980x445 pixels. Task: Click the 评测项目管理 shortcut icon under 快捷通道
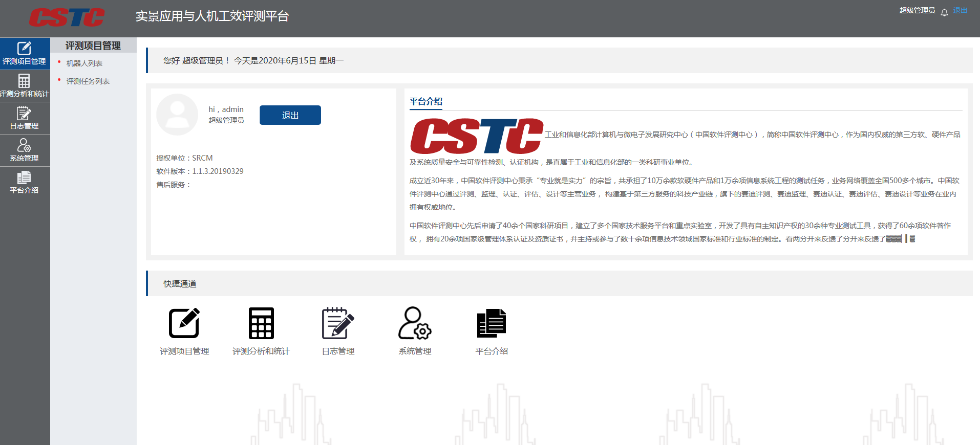tap(184, 323)
